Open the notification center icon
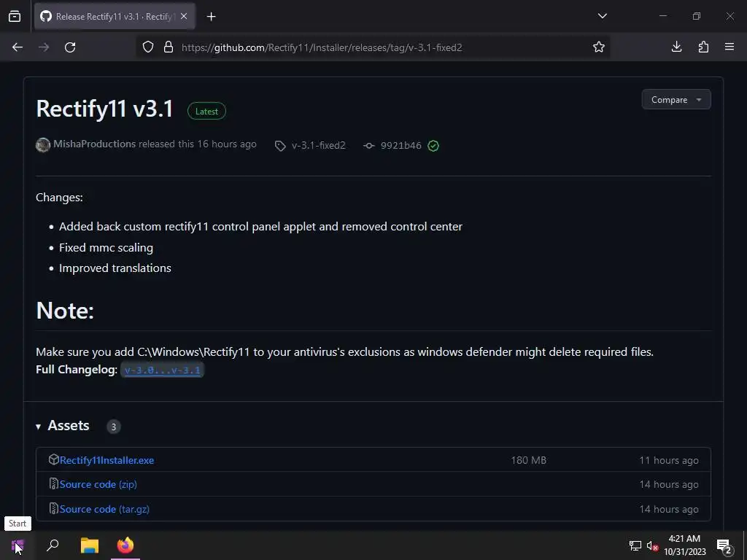 point(724,546)
